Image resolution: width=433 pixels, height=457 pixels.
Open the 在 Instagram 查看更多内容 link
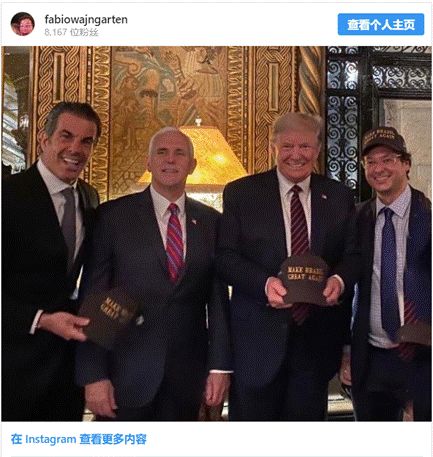[79, 439]
